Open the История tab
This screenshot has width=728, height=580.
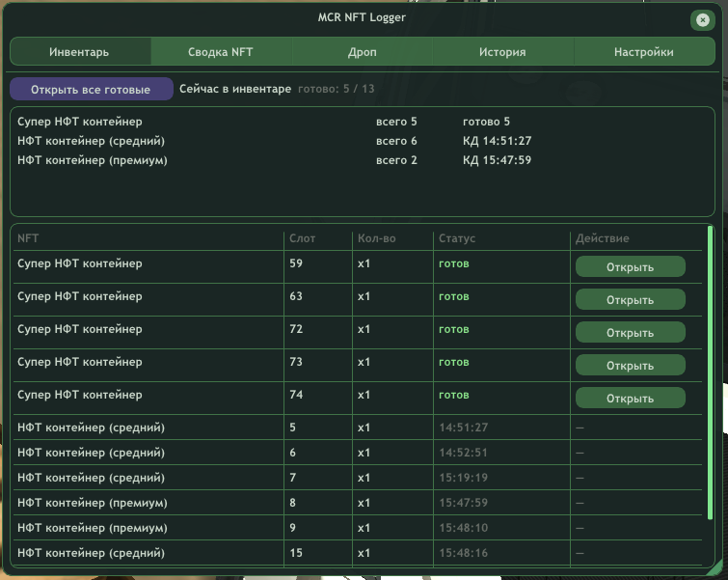click(x=502, y=51)
